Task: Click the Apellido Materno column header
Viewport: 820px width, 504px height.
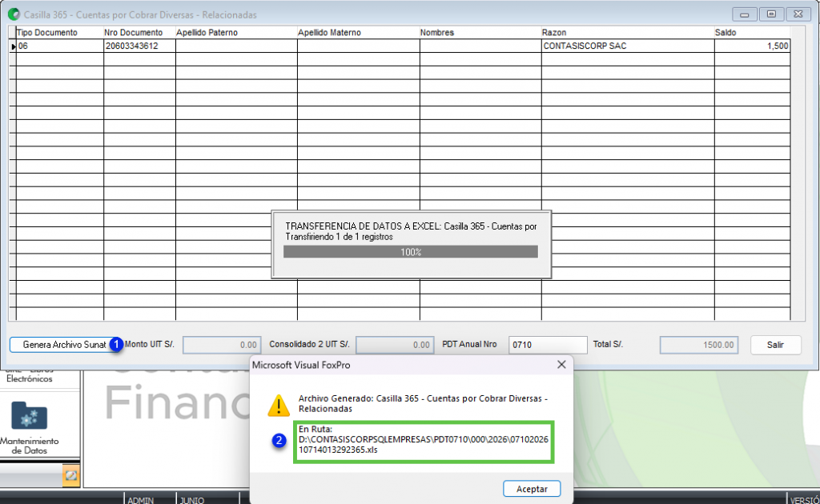Action: coord(358,32)
